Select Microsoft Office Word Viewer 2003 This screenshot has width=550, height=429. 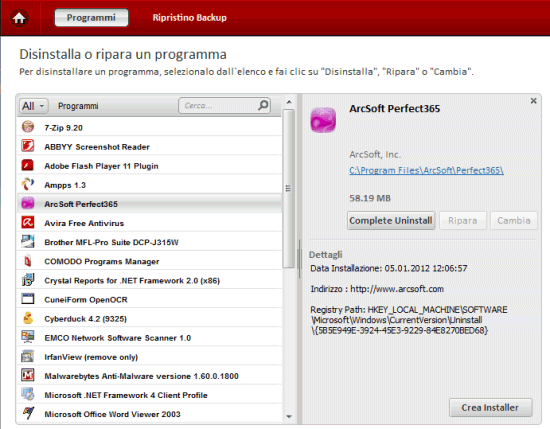[x=113, y=414]
